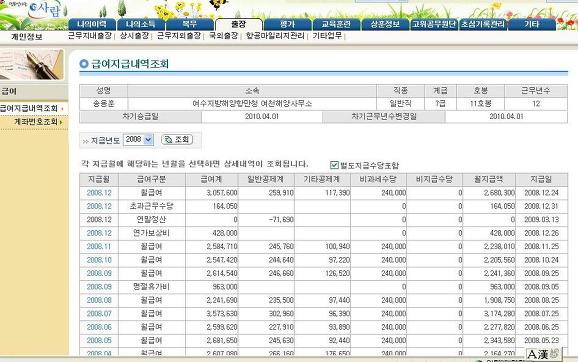This screenshot has width=578, height=362.
Task: Open 2008.09 link in the 월급여 row
Action: click(99, 273)
